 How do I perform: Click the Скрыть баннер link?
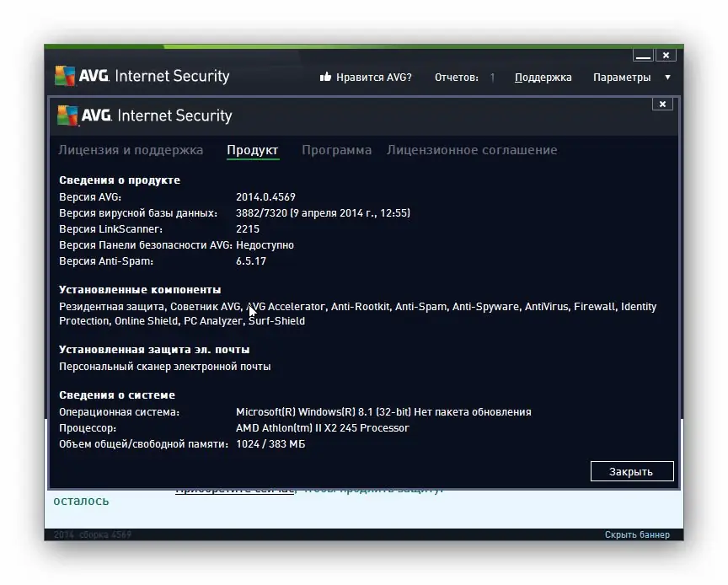coord(637,534)
